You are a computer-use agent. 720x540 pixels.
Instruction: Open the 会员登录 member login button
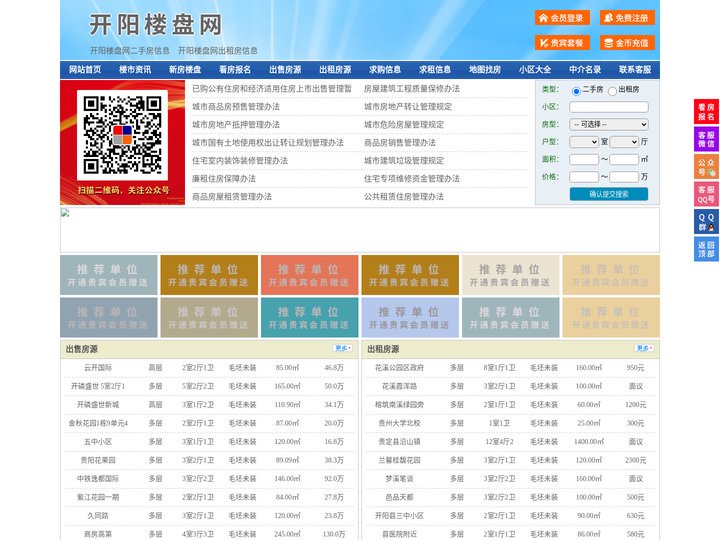pyautogui.click(x=562, y=18)
